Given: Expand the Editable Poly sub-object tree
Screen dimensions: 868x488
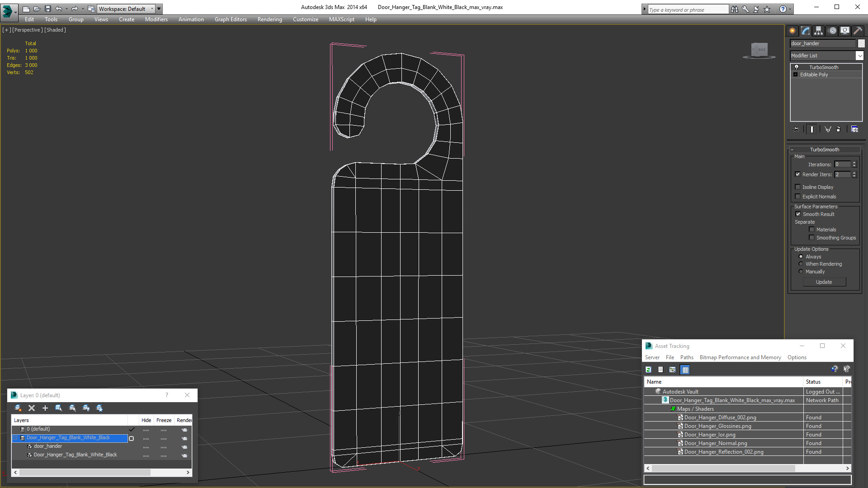Looking at the screenshot, I should point(795,75).
